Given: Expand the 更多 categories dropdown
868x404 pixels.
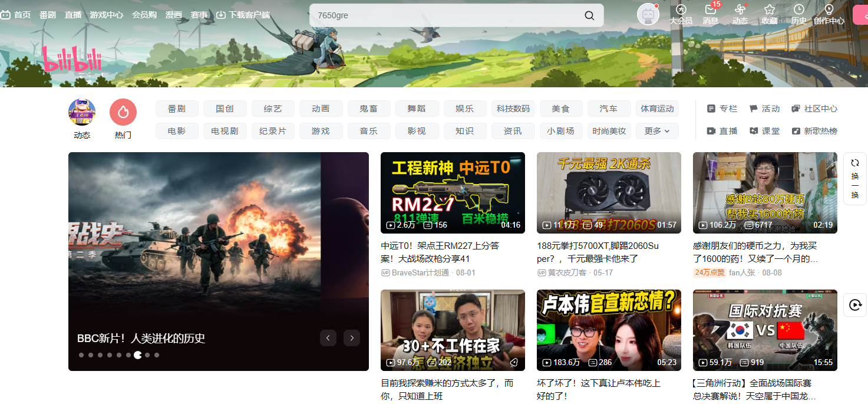Looking at the screenshot, I should [x=657, y=131].
